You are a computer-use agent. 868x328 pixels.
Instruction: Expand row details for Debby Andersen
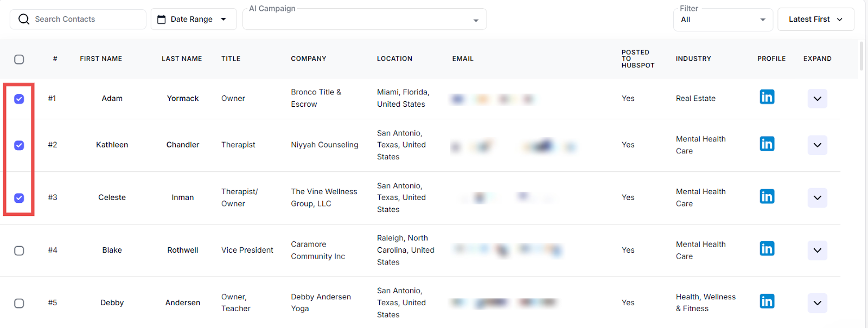click(817, 303)
